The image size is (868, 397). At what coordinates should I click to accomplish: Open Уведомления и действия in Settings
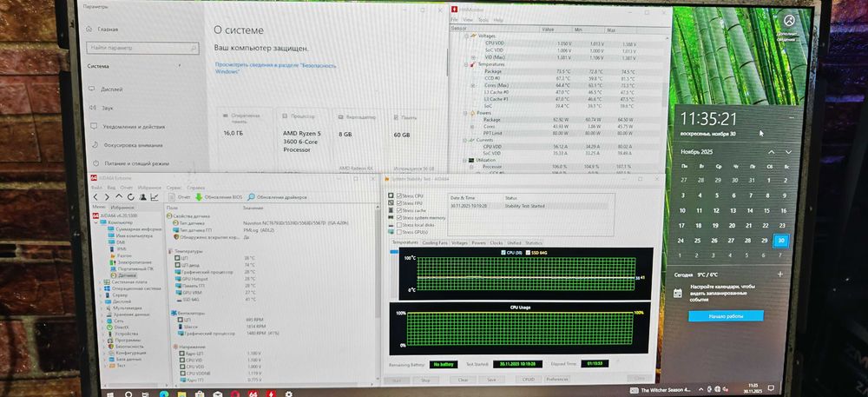127,127
